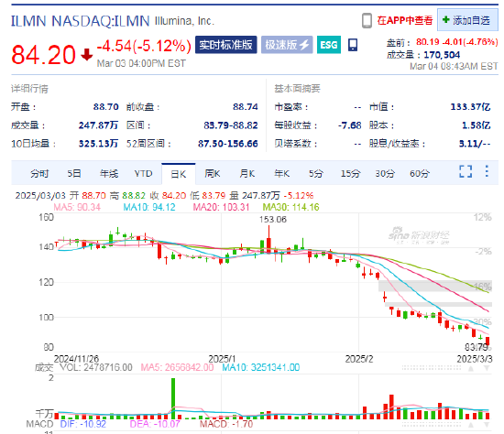Image resolution: width=504 pixels, height=434 pixels.
Task: Select the 年线 yearly line tab
Action: [109, 174]
